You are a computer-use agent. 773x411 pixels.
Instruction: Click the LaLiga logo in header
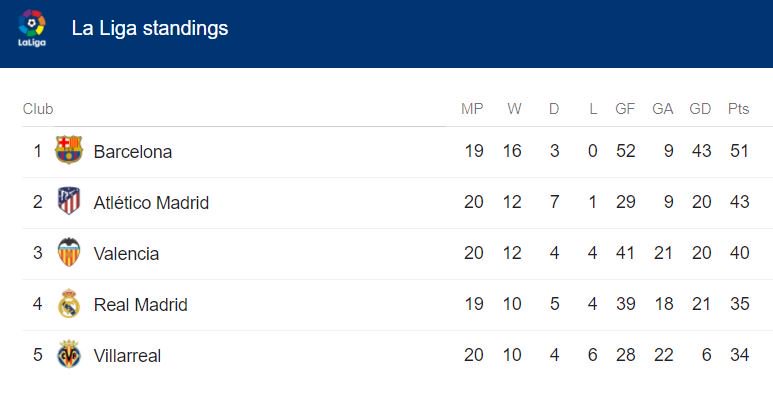coord(32,28)
